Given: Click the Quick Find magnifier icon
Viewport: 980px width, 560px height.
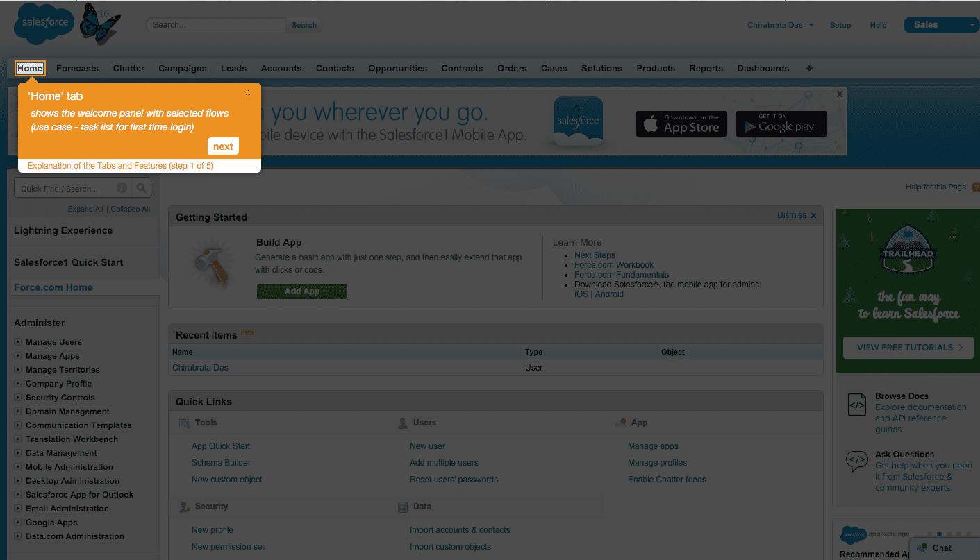Looking at the screenshot, I should [x=141, y=188].
